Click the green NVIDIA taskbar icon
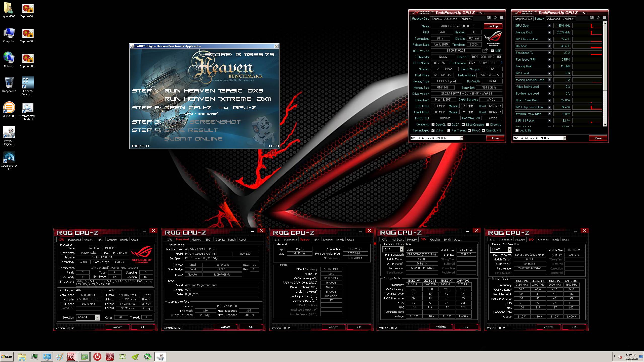644x362 pixels. coord(135,357)
